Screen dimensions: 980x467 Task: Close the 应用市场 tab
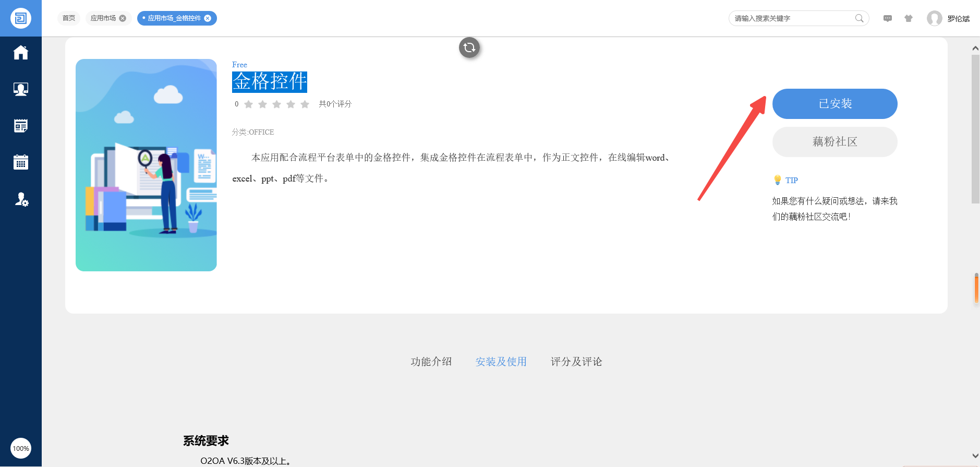coord(123,18)
